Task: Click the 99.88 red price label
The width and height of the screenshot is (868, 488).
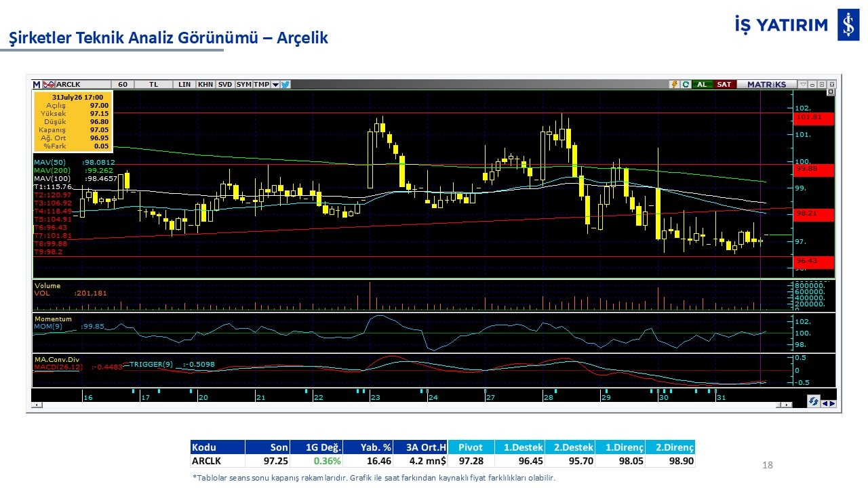Action: pos(813,169)
